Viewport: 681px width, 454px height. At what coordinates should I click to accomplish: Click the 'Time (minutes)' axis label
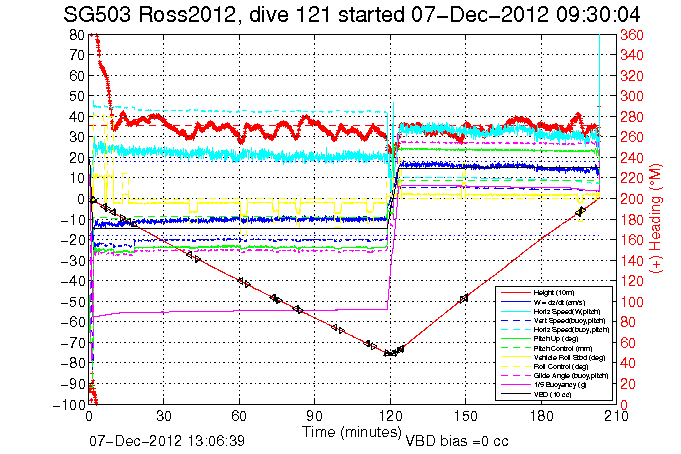coord(352,432)
